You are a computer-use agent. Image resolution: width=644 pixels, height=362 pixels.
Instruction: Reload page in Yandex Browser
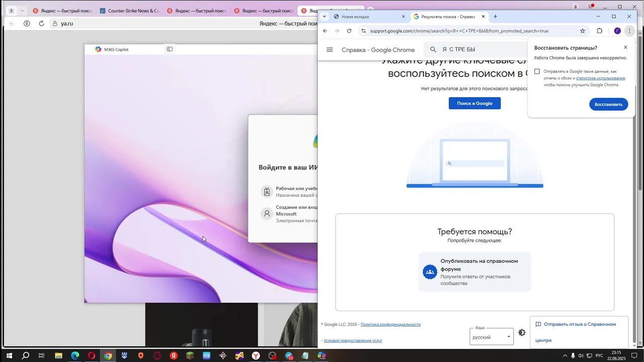pos(41,24)
